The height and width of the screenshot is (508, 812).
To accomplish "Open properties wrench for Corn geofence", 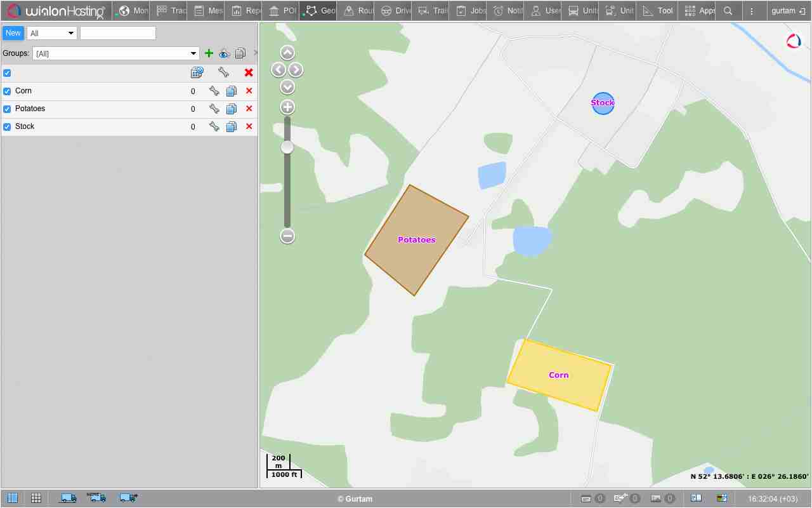I will (x=214, y=91).
